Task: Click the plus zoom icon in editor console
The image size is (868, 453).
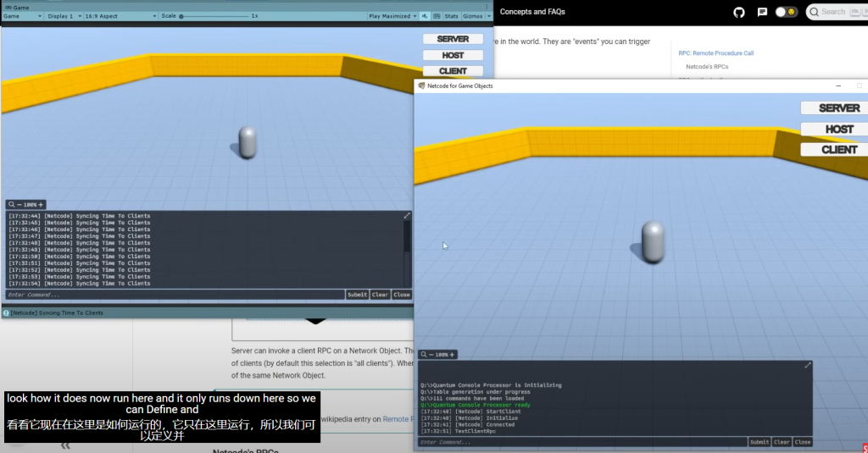Action: 40,204
